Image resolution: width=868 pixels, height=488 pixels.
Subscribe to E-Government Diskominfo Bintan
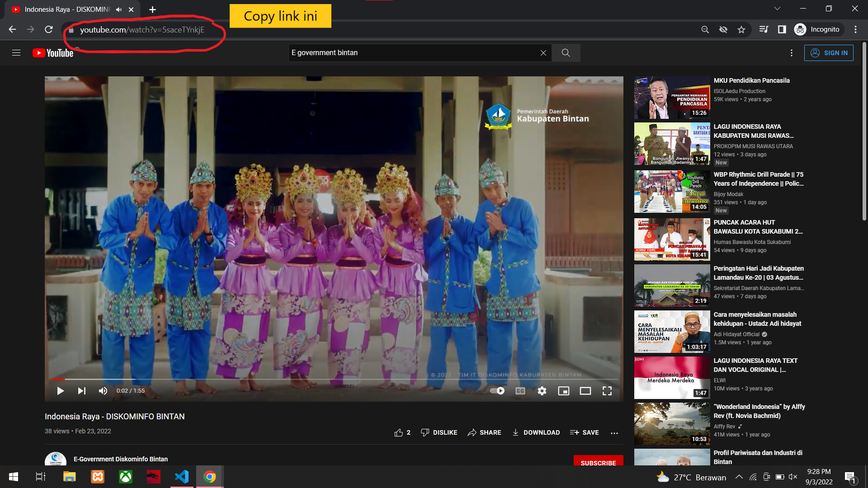(598, 461)
